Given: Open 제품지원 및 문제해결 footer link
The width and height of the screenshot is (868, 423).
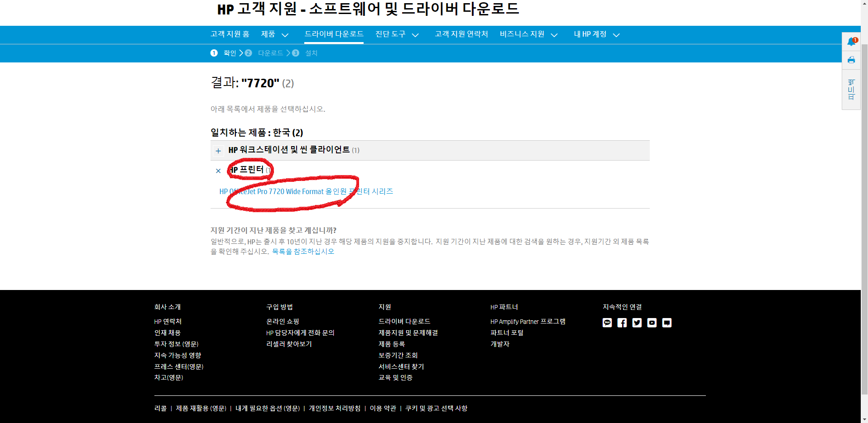Looking at the screenshot, I should click(x=408, y=333).
